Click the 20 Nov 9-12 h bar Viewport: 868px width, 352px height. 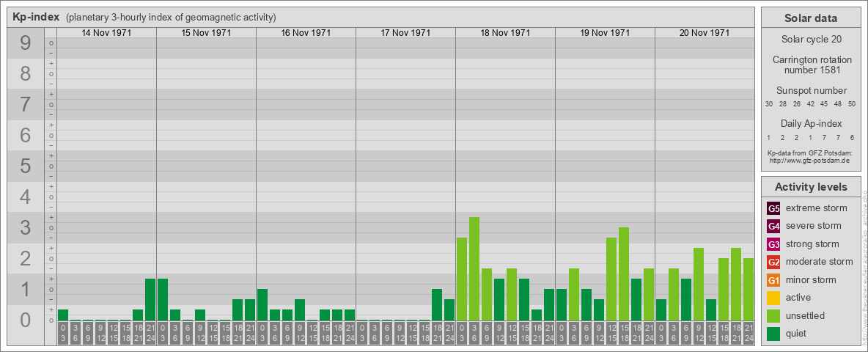(699, 284)
